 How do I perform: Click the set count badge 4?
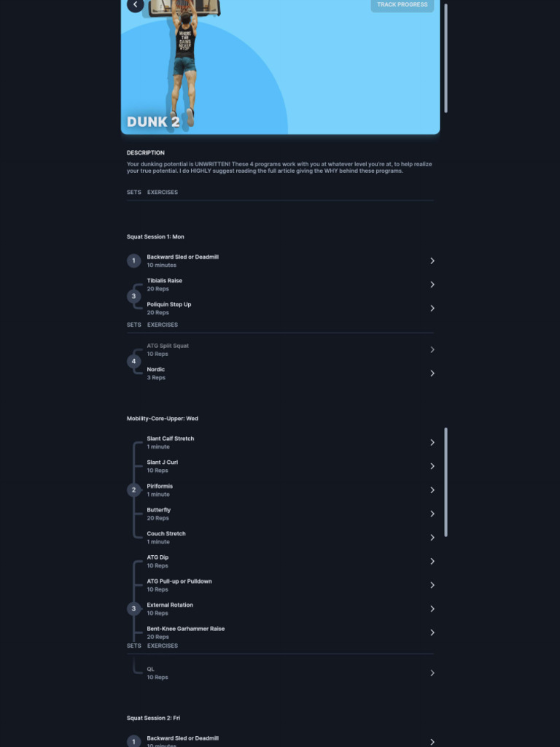pos(133,361)
